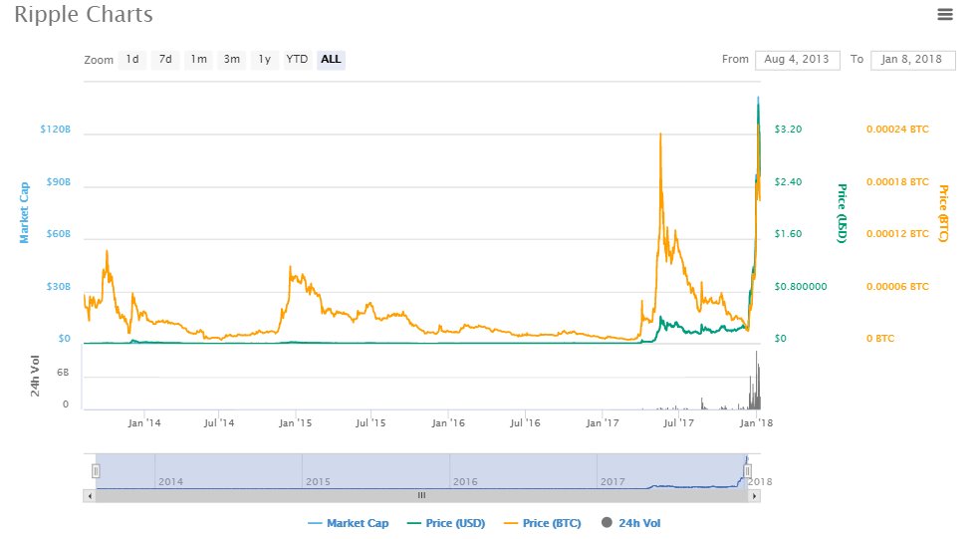The height and width of the screenshot is (539, 980).
Task: Click the Ripple Charts title
Action: pos(84,14)
